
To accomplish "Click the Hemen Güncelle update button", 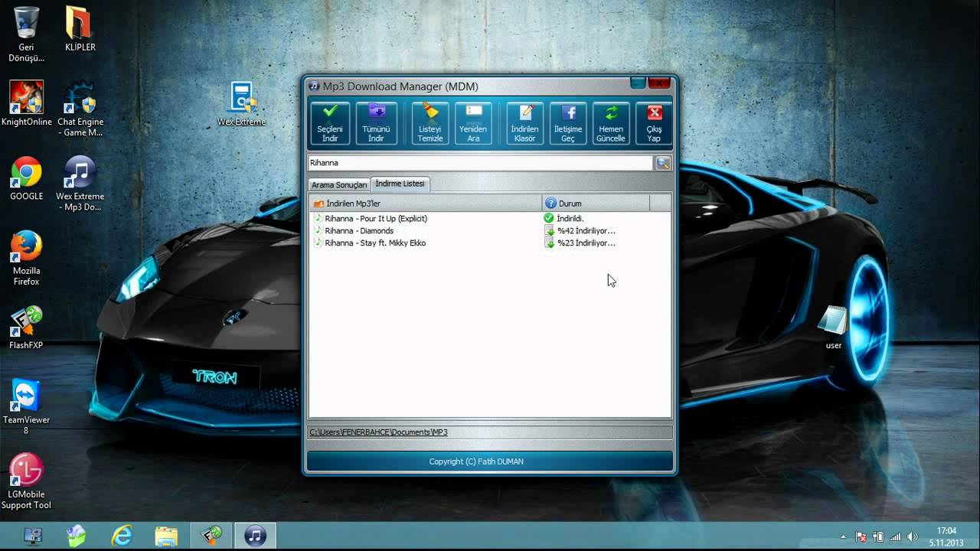I will tap(611, 123).
